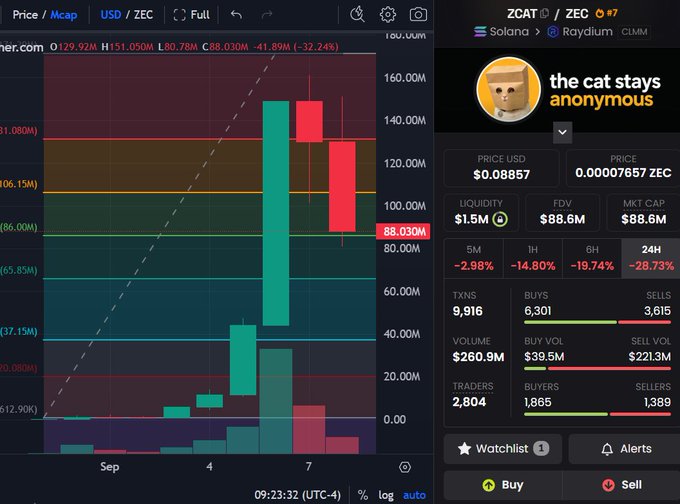The image size is (680, 504).
Task: Click the buys versus sells ratio bar
Action: 598,322
